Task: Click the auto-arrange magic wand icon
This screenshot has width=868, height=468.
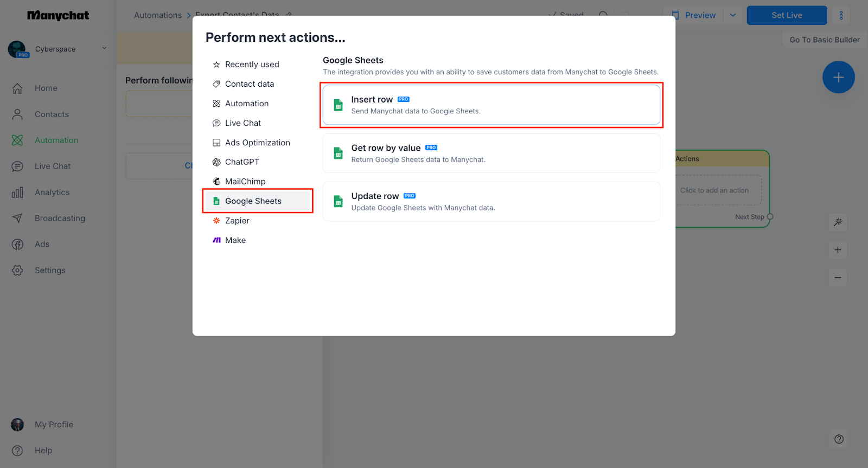Action: pos(838,222)
